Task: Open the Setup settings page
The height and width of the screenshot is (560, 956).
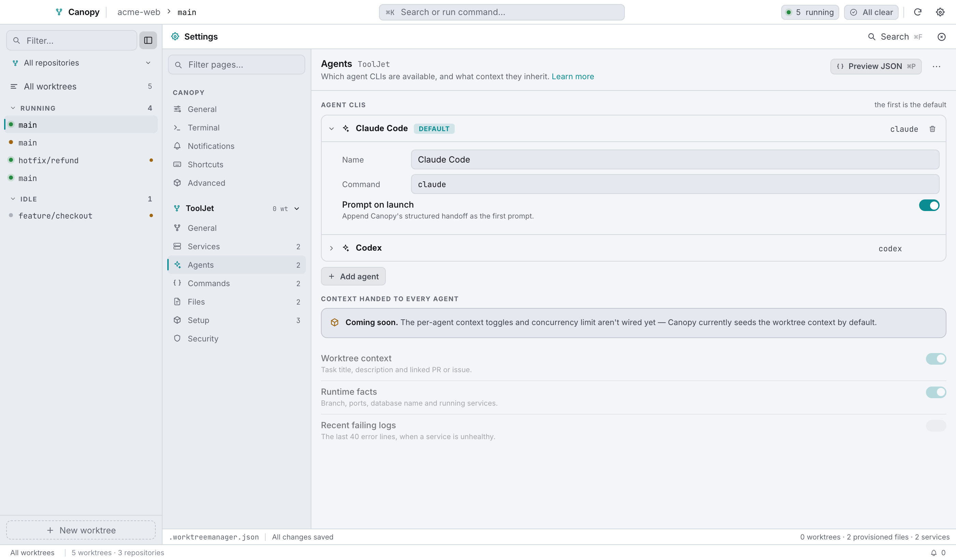Action: [237, 320]
